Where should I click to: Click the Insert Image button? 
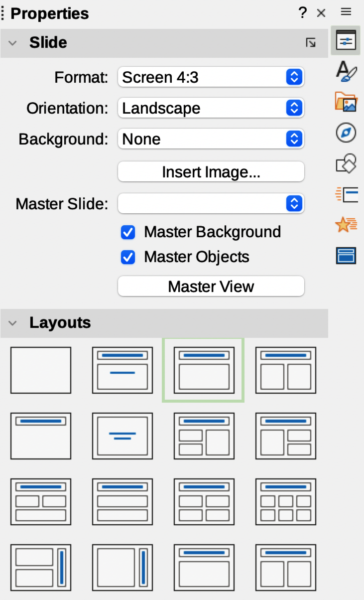(x=211, y=172)
